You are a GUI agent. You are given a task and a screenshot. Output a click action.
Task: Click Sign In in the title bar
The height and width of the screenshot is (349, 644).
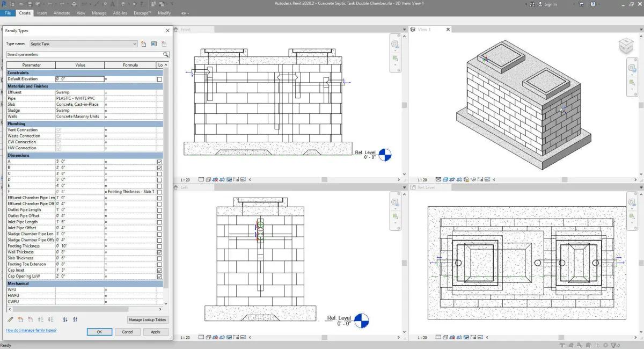pyautogui.click(x=550, y=4)
